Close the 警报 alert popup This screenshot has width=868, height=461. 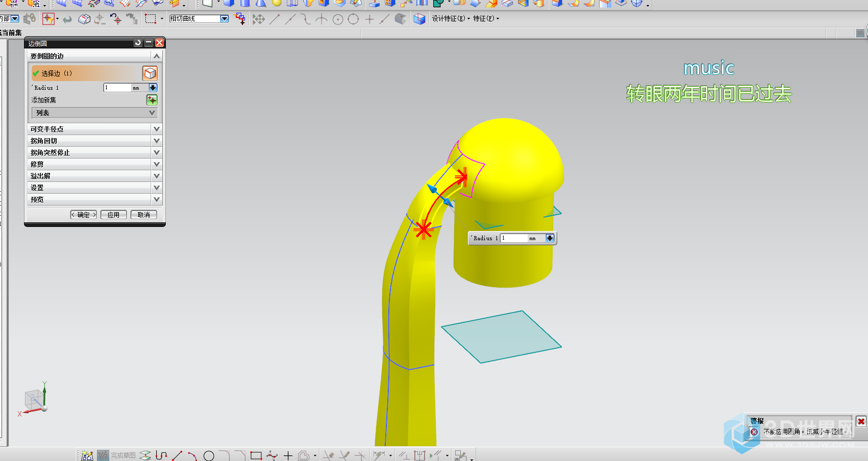pos(861,421)
